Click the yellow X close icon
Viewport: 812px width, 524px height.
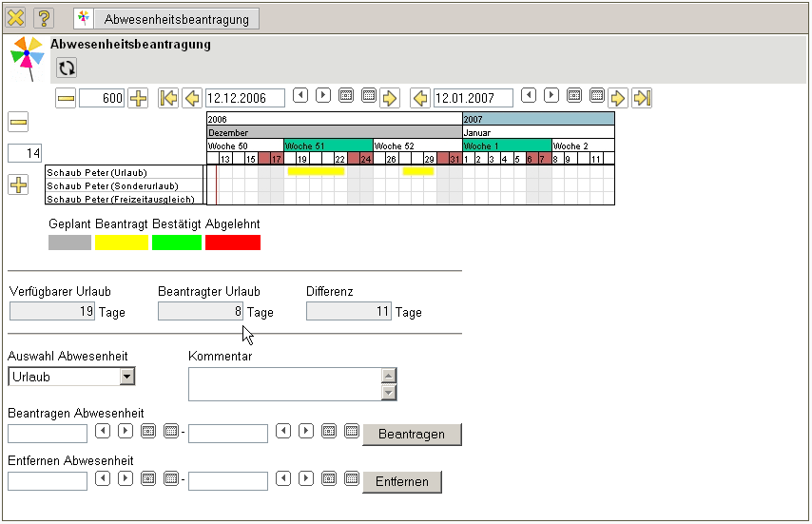[16, 18]
